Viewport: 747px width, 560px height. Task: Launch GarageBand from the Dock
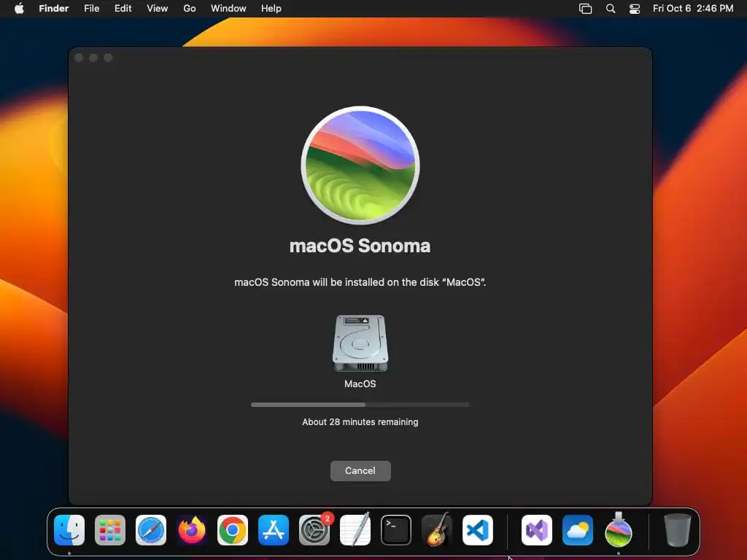point(437,529)
